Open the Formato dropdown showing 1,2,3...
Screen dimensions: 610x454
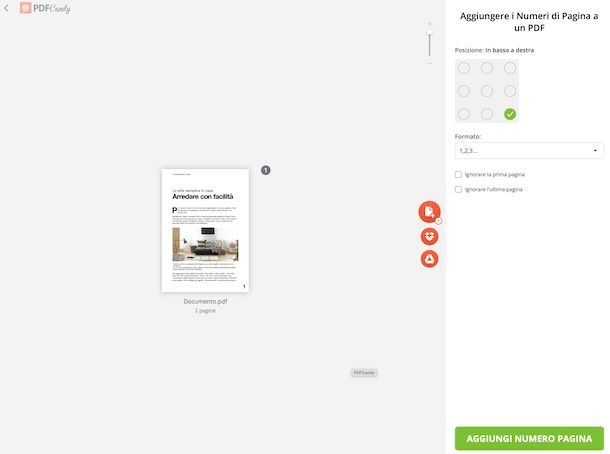(x=529, y=151)
